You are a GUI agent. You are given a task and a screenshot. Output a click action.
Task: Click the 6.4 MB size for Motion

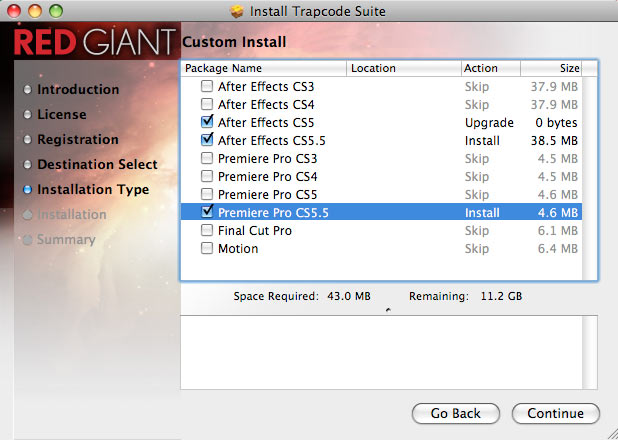click(558, 249)
